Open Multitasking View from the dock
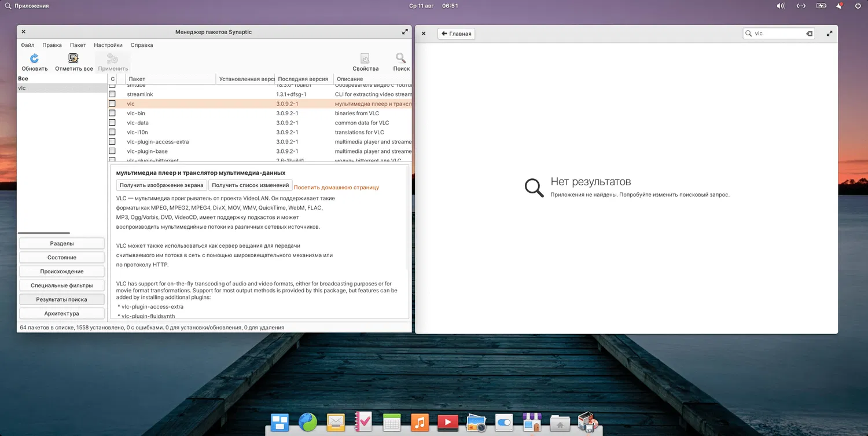Screen dimensions: 868x436 click(x=280, y=423)
